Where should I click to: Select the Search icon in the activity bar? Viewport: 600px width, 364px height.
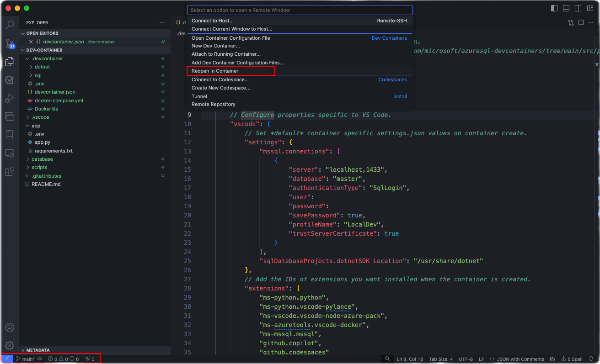tap(10, 25)
